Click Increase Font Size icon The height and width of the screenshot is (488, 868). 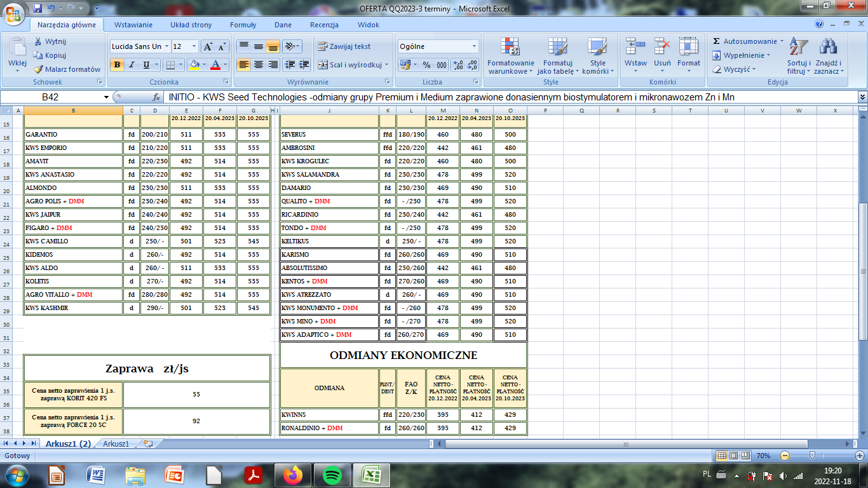click(x=208, y=46)
